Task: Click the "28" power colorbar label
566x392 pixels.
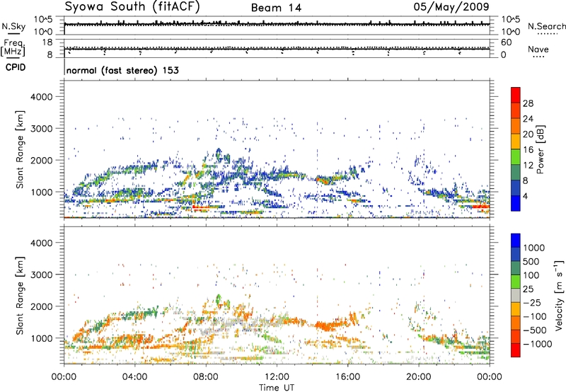Action: [528, 103]
